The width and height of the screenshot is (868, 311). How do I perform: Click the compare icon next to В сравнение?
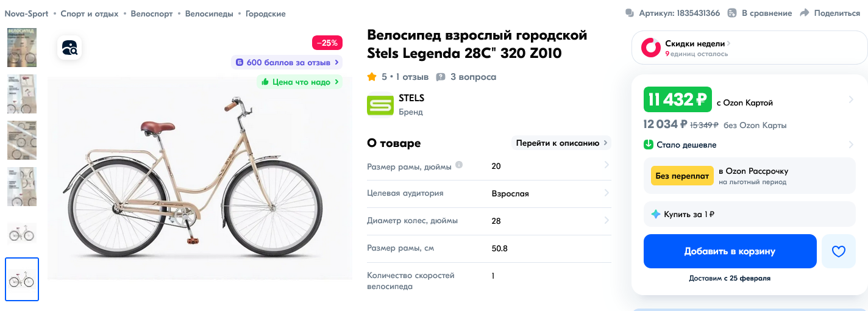[732, 13]
